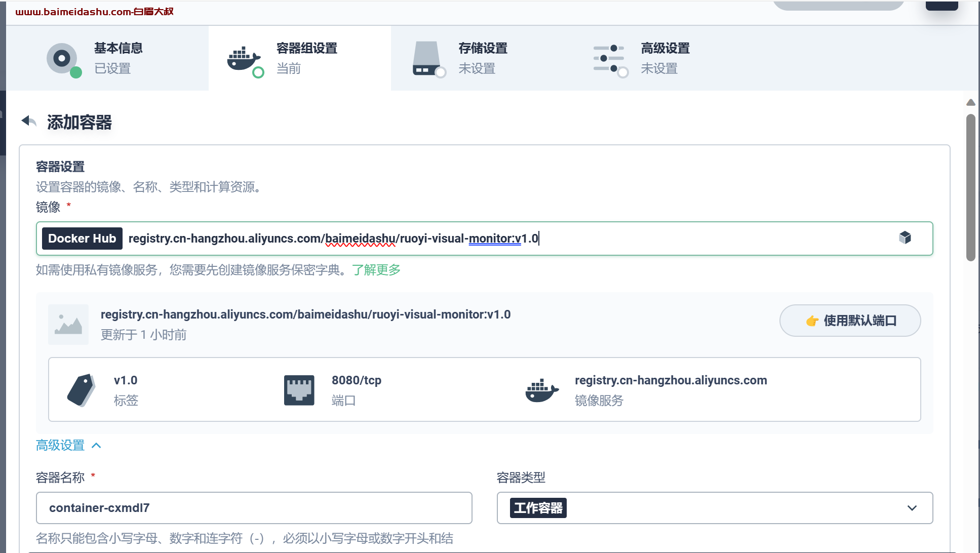Open the 容器组设置 step tab
This screenshot has height=553, width=980.
(x=300, y=58)
